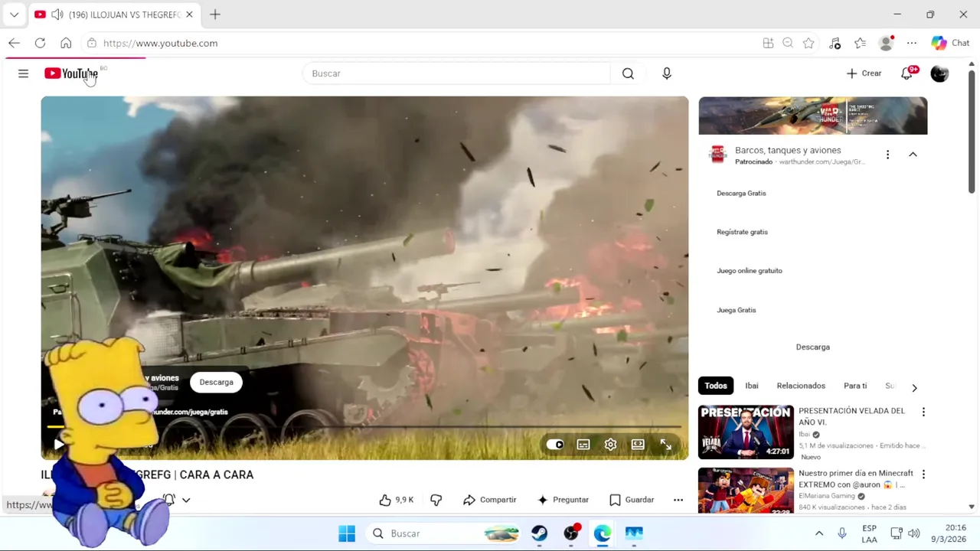This screenshot has height=551, width=980.
Task: Select the Relacionados filter chip
Action: pyautogui.click(x=801, y=386)
